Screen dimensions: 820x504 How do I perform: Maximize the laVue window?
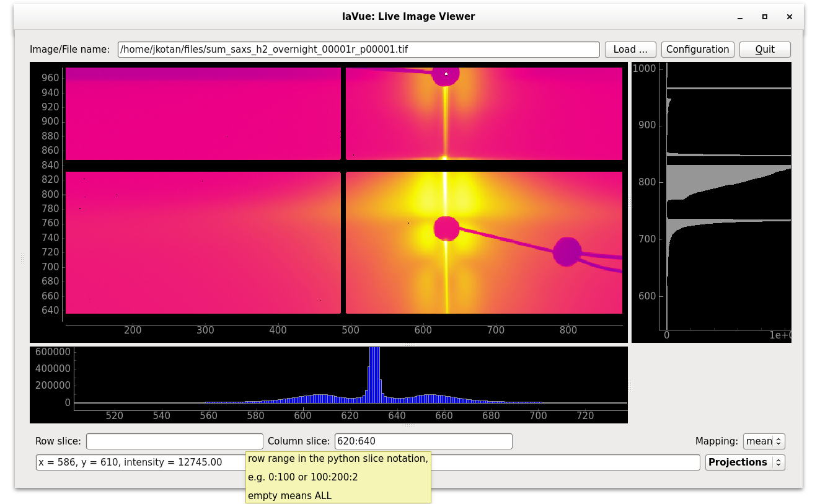pyautogui.click(x=765, y=17)
